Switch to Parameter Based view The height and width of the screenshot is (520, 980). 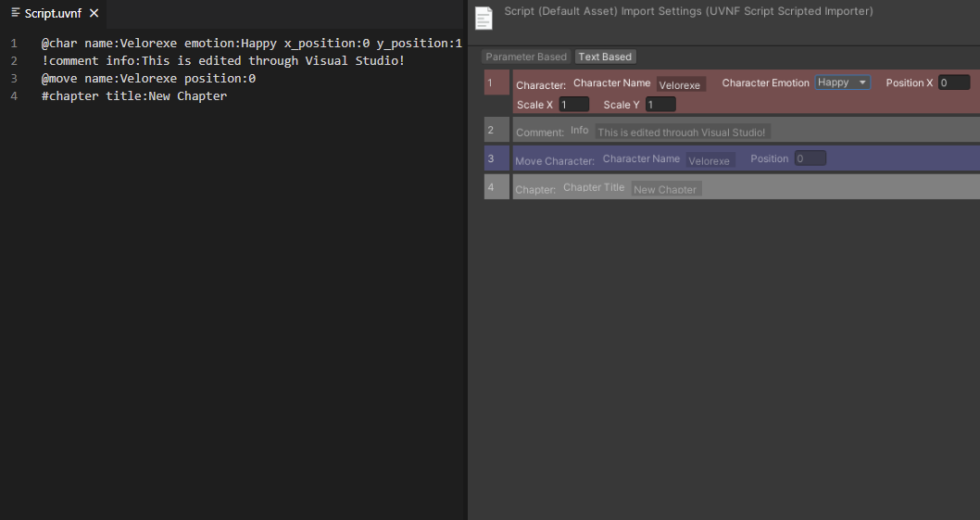coord(526,57)
